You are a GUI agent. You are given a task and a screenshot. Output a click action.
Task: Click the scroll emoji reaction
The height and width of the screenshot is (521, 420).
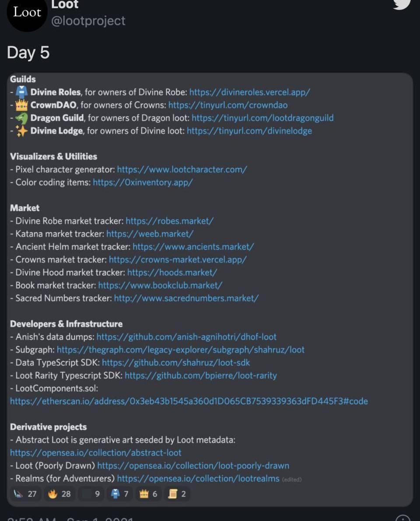(x=177, y=494)
